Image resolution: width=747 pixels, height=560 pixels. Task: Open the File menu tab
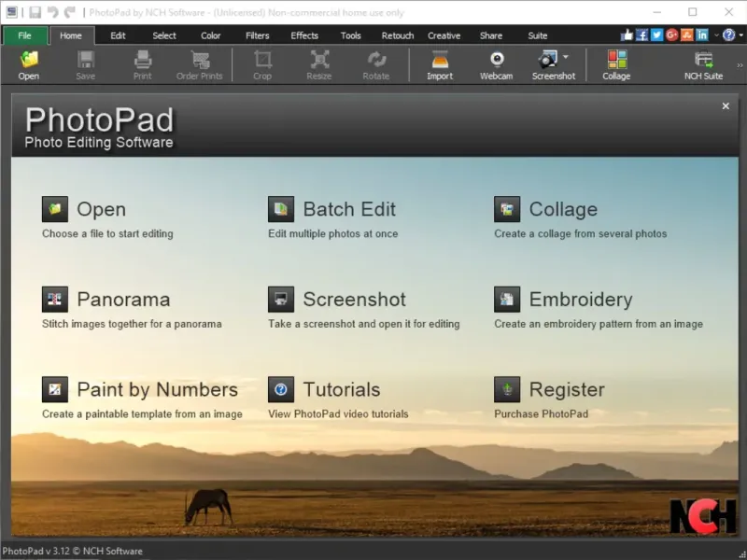coord(25,35)
